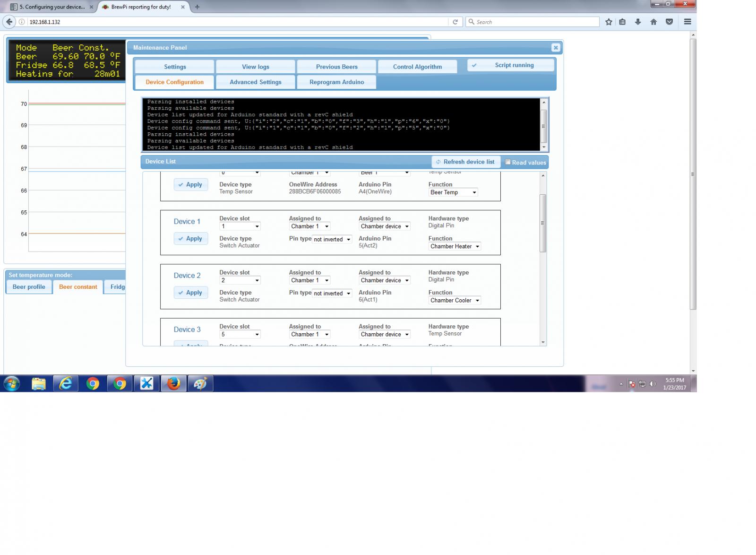Show hidden tray icons arrow

[621, 384]
